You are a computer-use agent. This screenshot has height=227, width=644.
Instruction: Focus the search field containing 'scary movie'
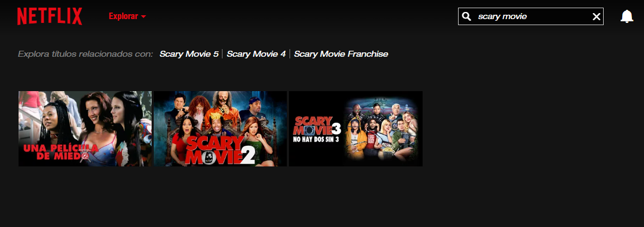coord(531,16)
